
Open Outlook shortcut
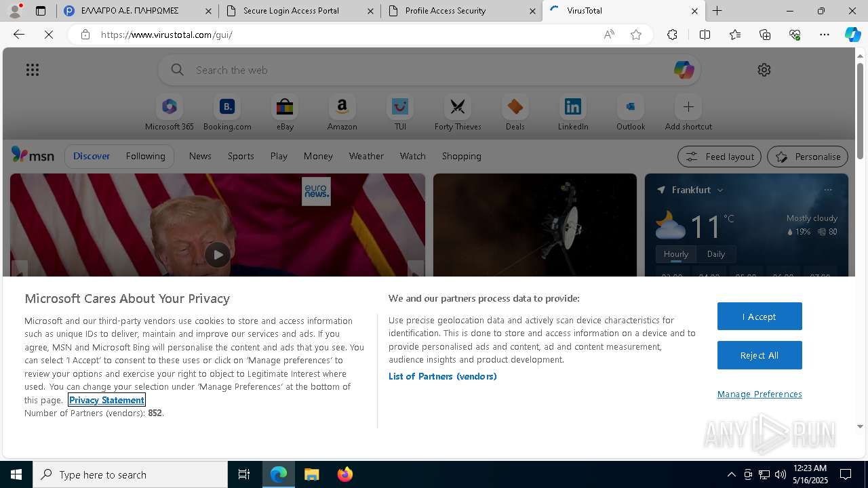631,113
